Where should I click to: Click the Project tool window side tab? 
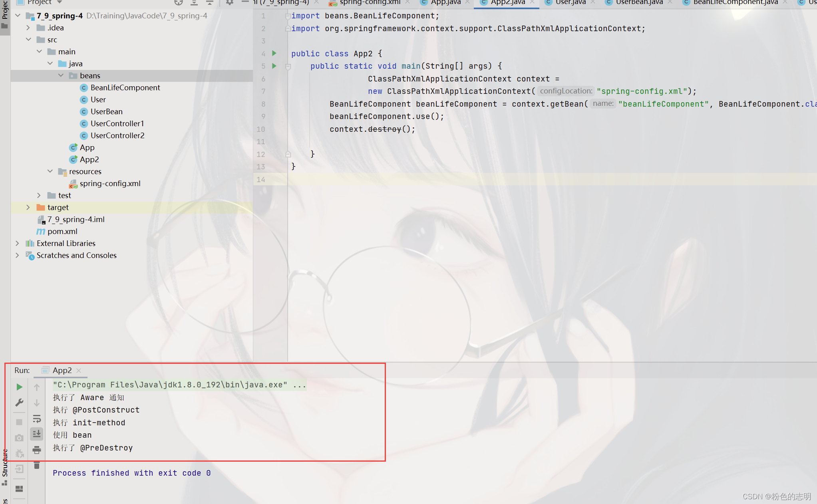[5, 14]
